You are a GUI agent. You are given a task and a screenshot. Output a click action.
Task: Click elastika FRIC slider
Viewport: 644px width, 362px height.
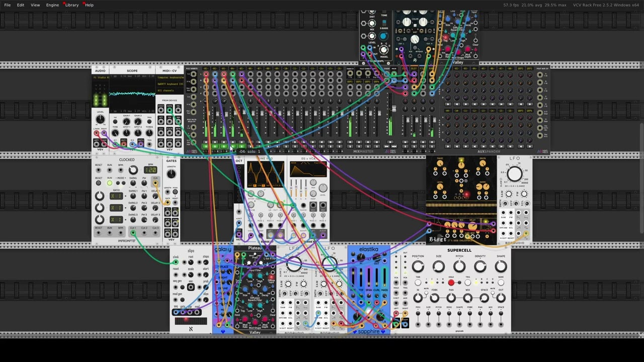(353, 278)
